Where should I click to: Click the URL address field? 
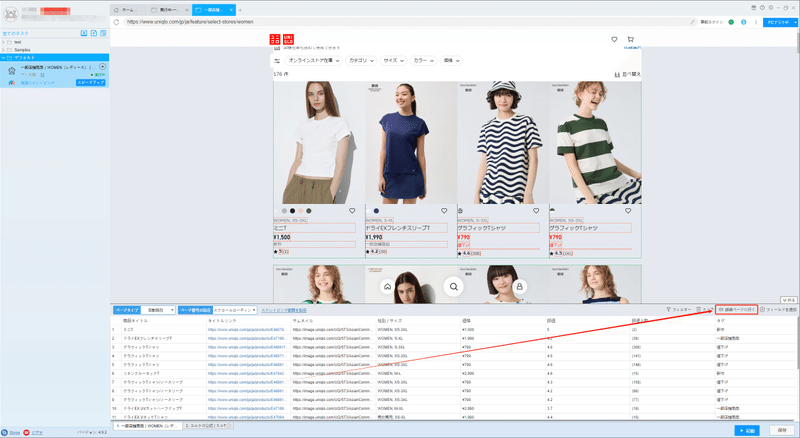406,22
